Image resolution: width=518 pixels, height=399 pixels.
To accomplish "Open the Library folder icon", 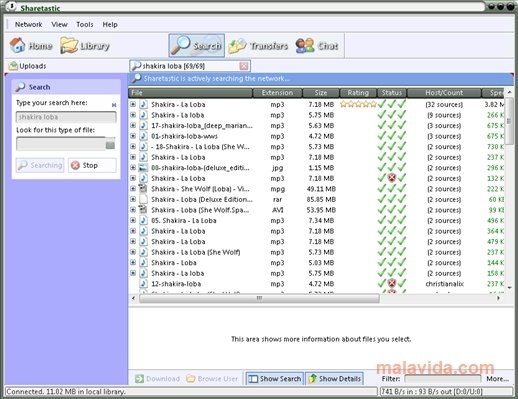I will click(x=69, y=45).
